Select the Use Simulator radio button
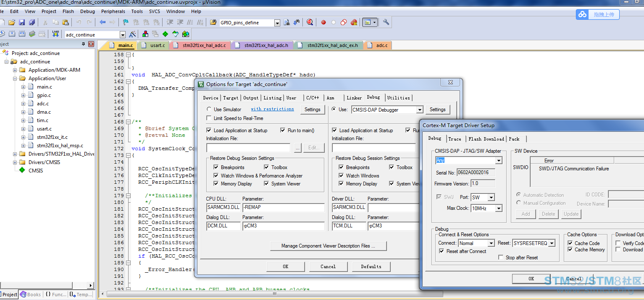 pyautogui.click(x=209, y=109)
